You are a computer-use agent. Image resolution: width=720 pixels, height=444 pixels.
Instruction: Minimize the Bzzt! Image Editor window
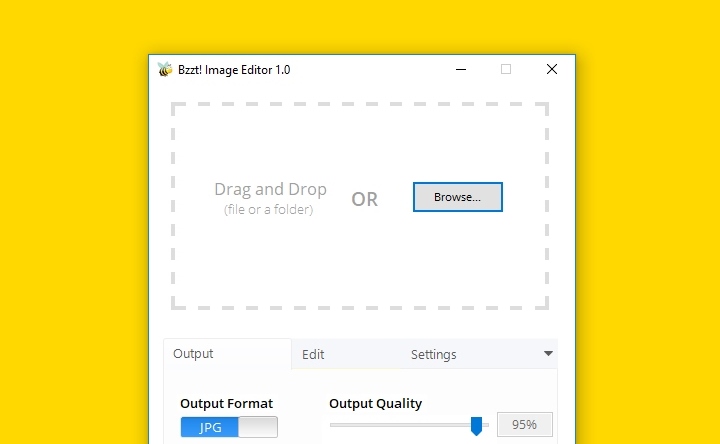click(461, 69)
